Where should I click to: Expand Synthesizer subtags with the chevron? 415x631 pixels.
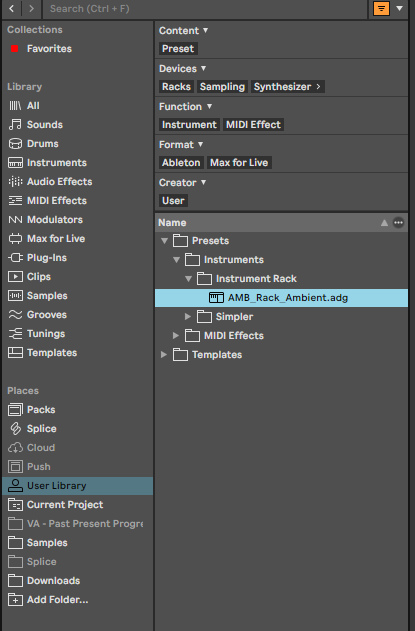[x=318, y=87]
